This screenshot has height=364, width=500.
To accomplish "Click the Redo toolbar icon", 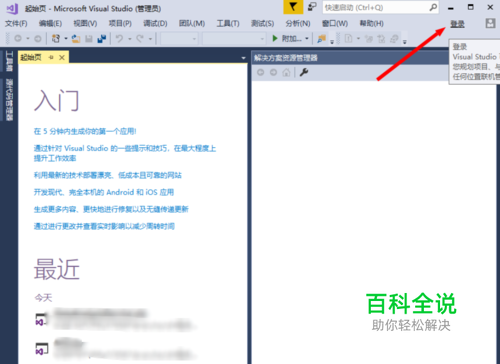I will click(x=140, y=39).
